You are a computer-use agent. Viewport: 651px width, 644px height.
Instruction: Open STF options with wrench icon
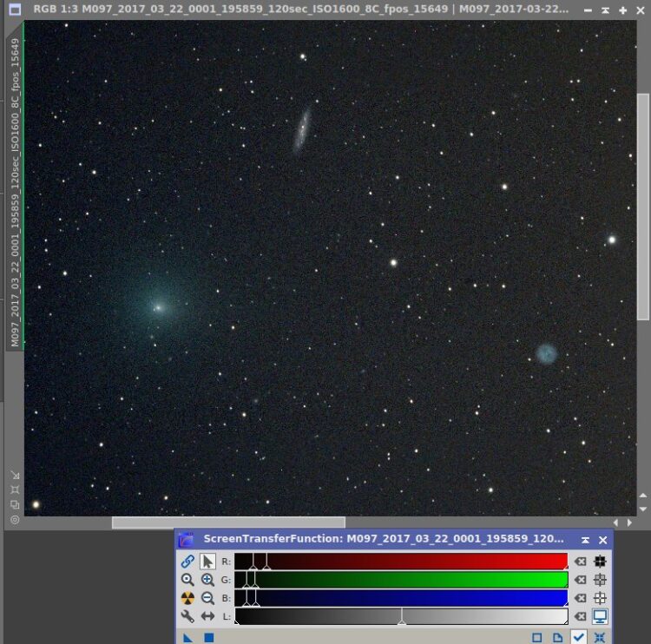pyautogui.click(x=187, y=616)
